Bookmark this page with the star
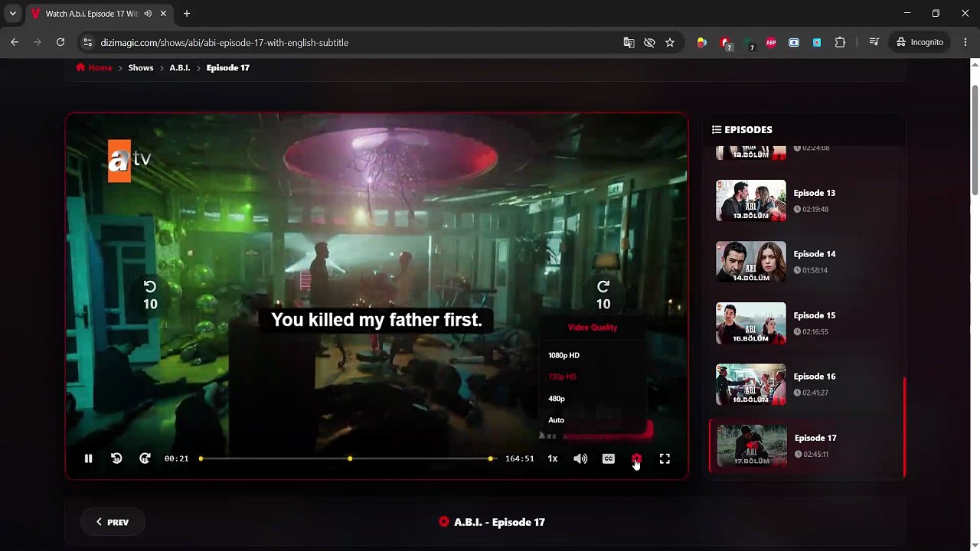Viewport: 980px width, 551px height. 670,43
